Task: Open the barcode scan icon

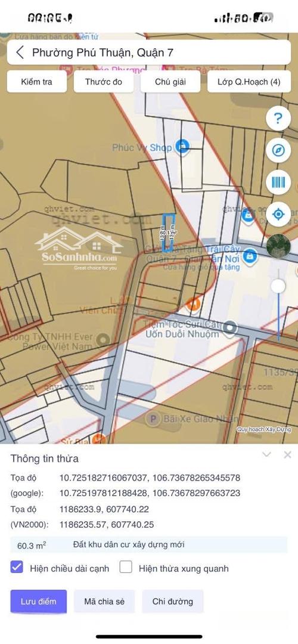Action: (x=278, y=182)
